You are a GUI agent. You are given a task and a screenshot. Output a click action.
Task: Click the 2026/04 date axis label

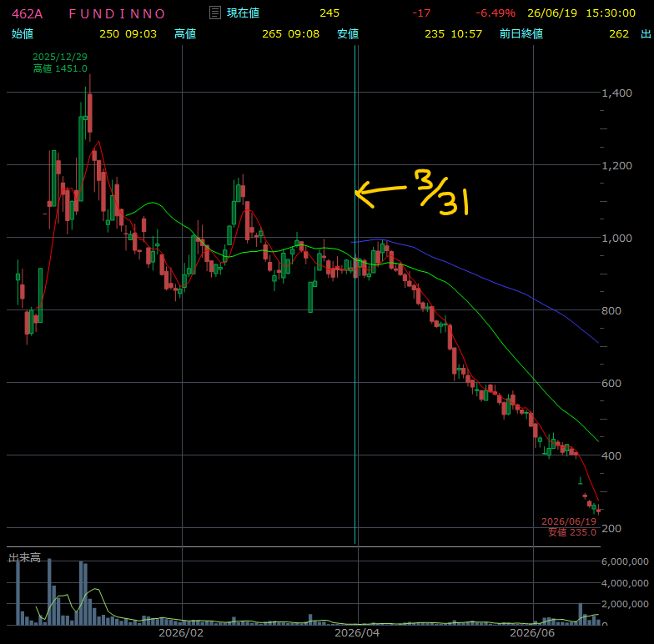pos(357,632)
